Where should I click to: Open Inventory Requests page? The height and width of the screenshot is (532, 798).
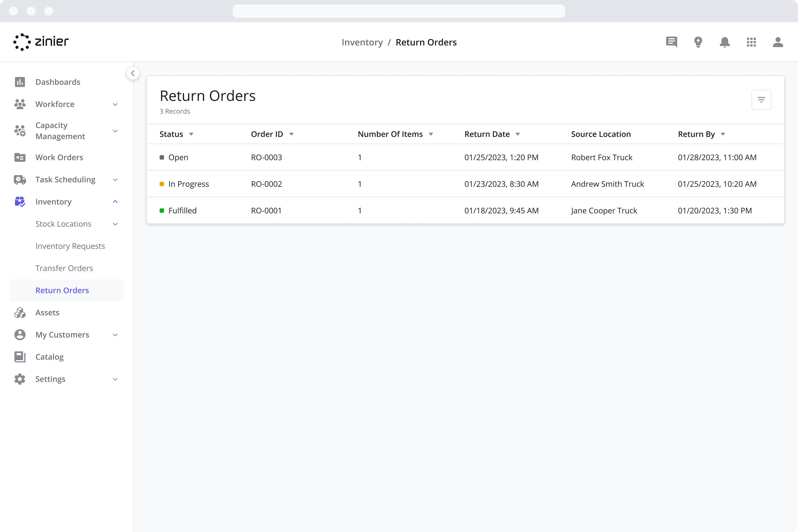coord(70,246)
